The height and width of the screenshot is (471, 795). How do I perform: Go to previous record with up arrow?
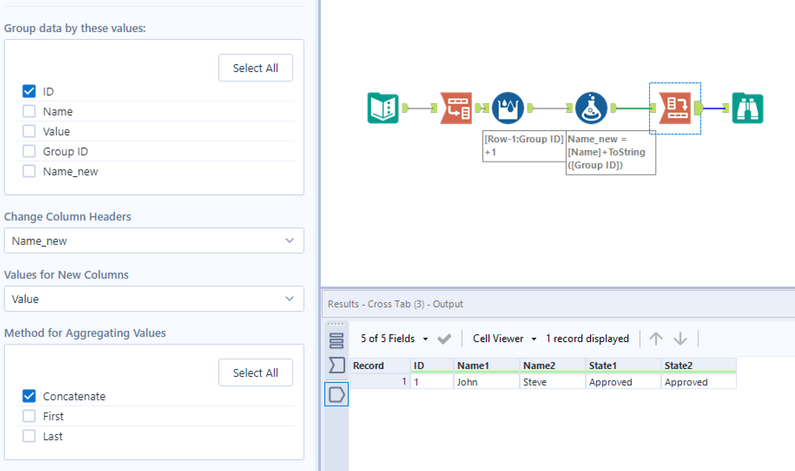click(656, 339)
